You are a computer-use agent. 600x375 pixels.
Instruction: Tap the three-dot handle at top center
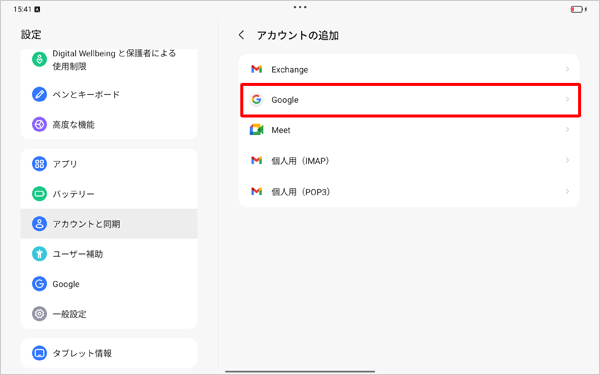pyautogui.click(x=300, y=7)
